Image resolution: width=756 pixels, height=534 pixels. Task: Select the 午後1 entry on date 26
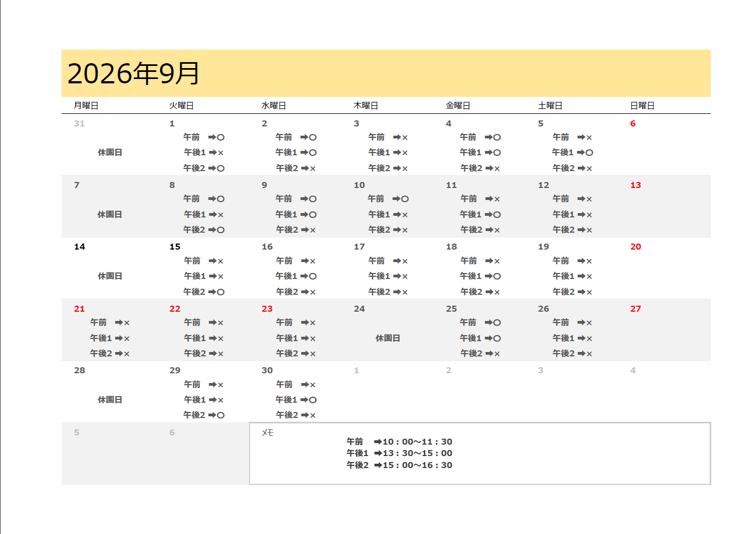point(572,338)
